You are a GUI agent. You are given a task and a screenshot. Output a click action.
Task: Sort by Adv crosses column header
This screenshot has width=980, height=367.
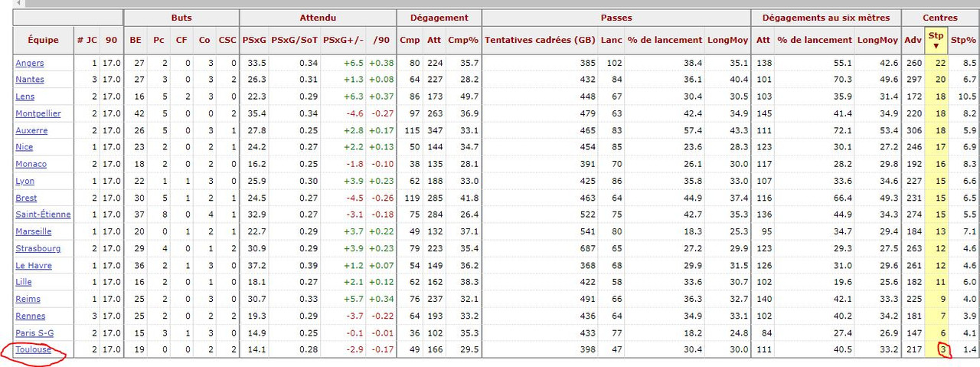pos(913,40)
